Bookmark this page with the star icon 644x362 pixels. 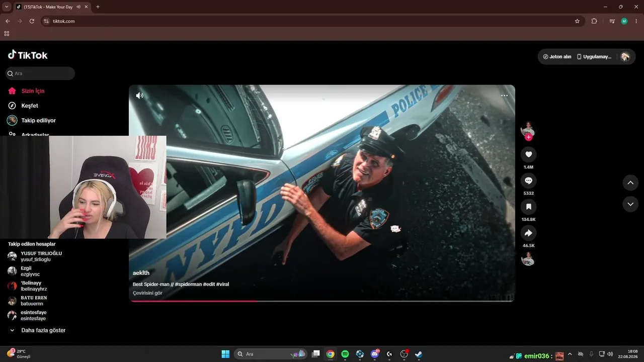pyautogui.click(x=577, y=21)
